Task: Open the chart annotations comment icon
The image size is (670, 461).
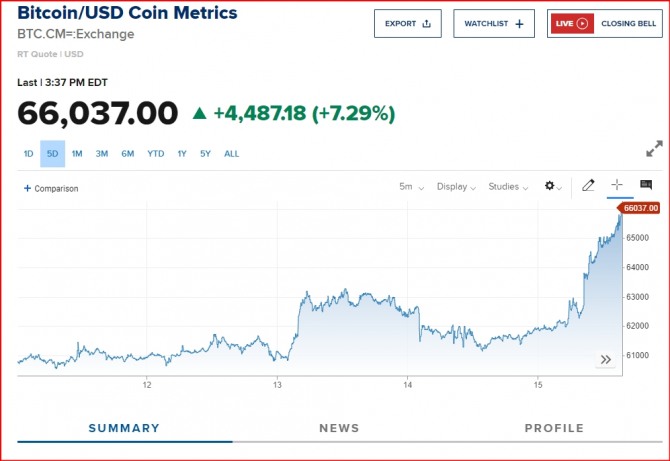Action: (x=646, y=185)
